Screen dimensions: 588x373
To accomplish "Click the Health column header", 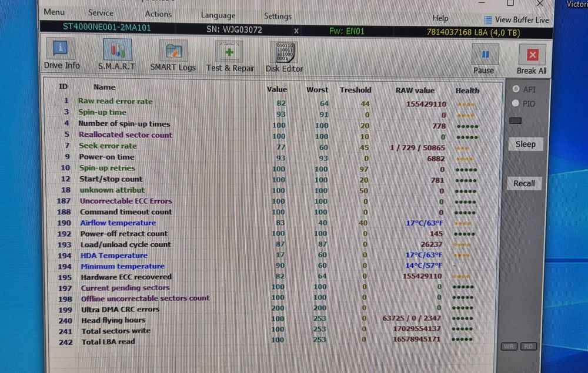I will tap(467, 90).
